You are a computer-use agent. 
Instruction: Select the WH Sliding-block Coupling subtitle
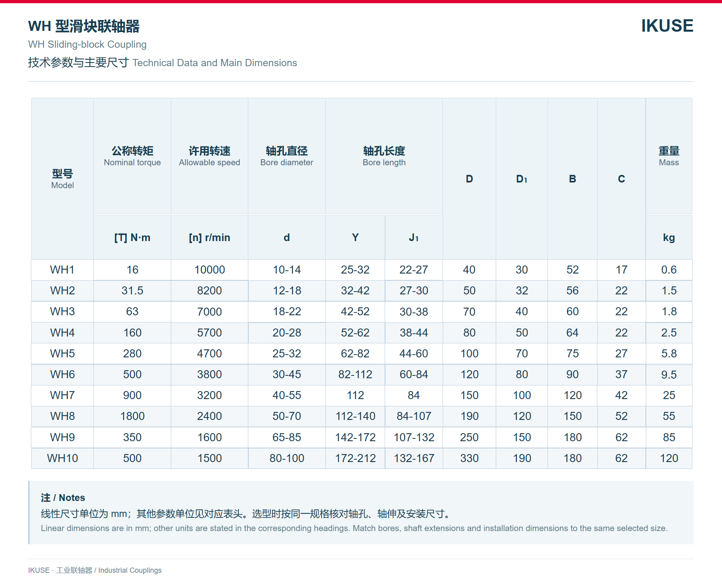pyautogui.click(x=87, y=44)
